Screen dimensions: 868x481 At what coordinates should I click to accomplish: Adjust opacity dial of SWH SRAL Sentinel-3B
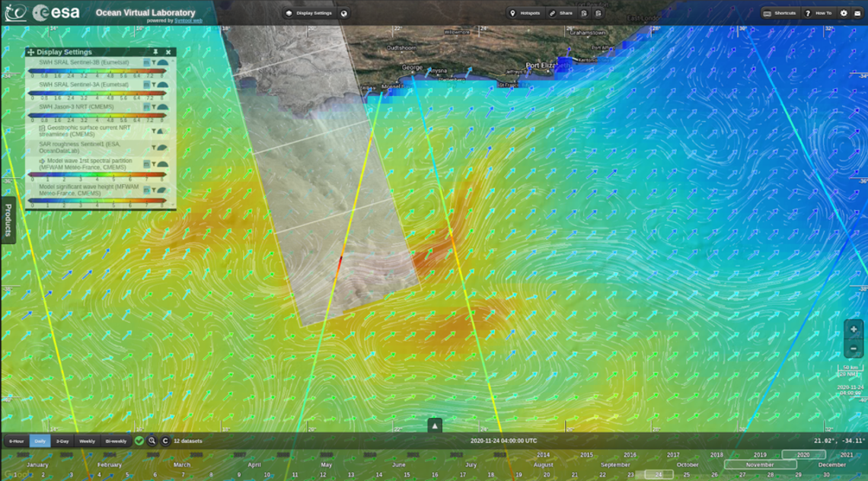163,62
